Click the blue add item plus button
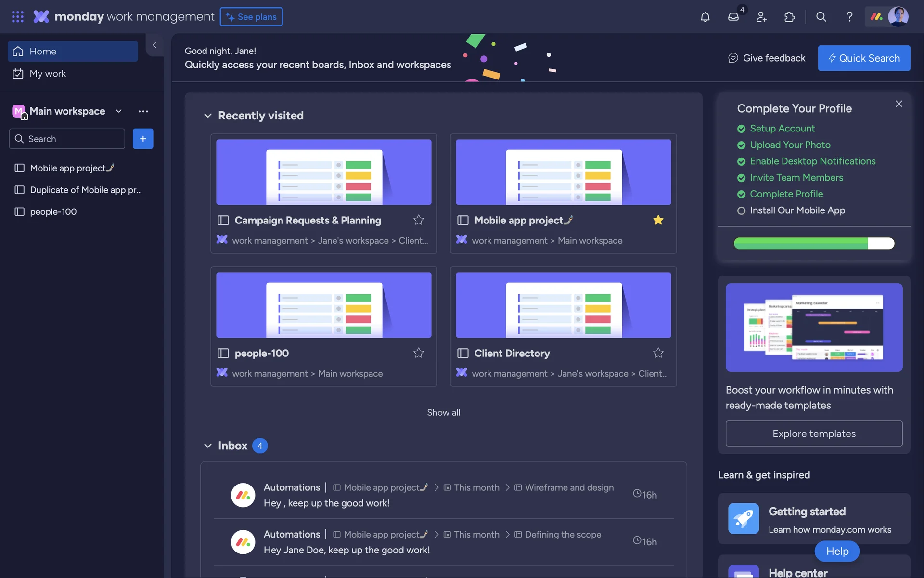The image size is (924, 578). (143, 139)
